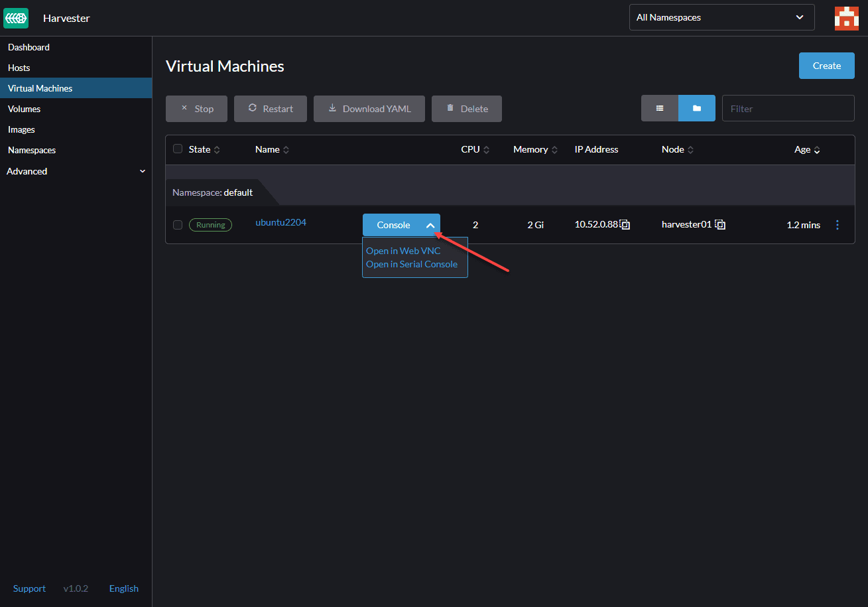The image size is (868, 607).
Task: Switch to group-by-namespace folder view
Action: point(697,108)
